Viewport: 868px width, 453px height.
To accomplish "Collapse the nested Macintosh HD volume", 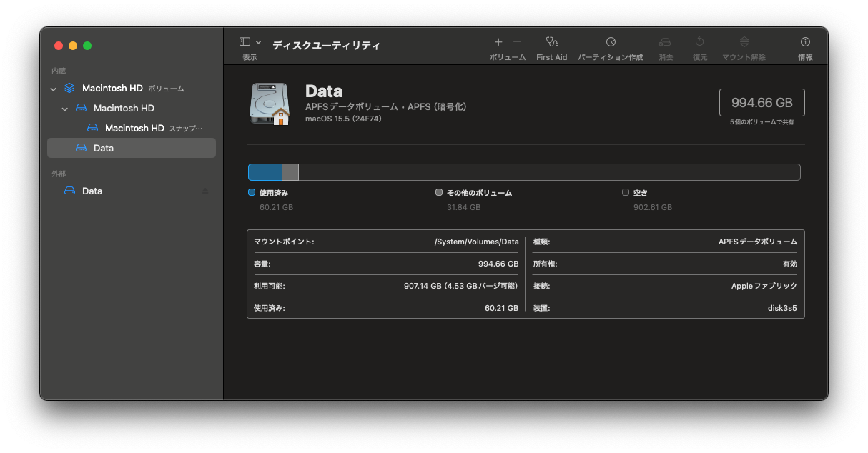I will pyautogui.click(x=65, y=109).
